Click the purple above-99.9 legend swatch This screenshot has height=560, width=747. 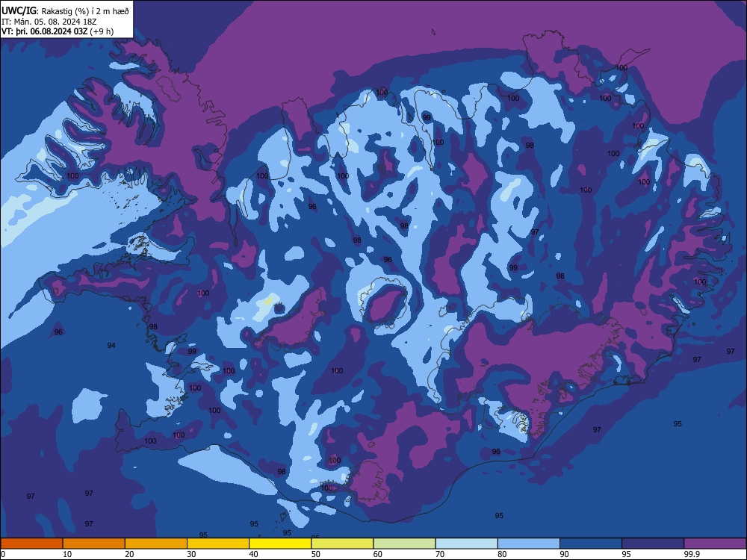(715, 544)
